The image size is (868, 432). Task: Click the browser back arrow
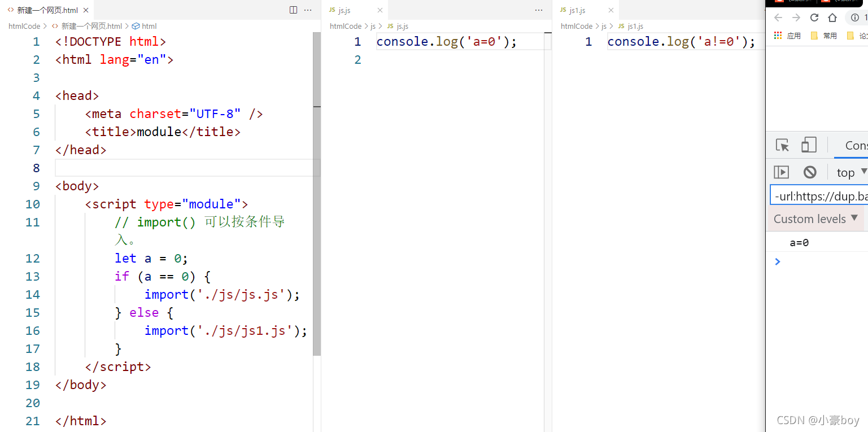click(x=778, y=18)
